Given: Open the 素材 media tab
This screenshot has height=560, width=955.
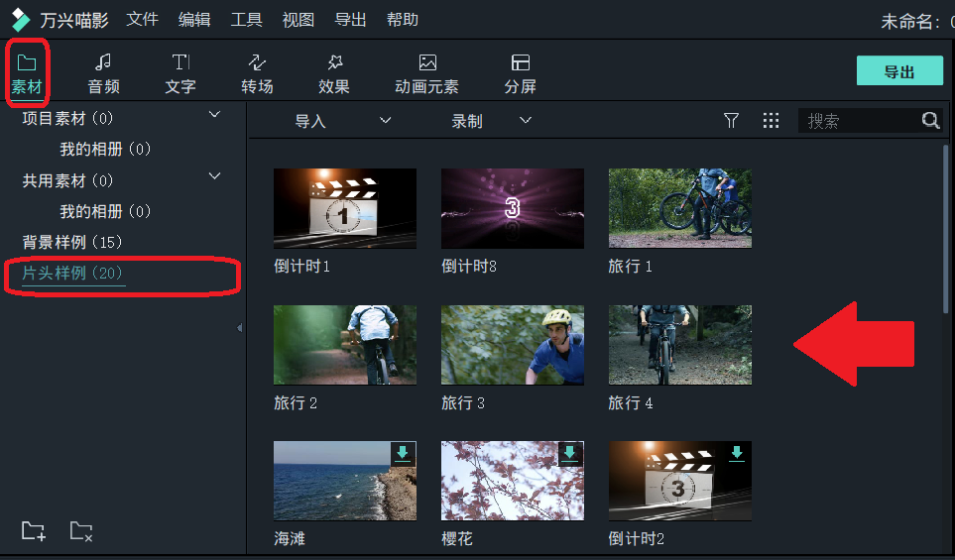Looking at the screenshot, I should 27,73.
